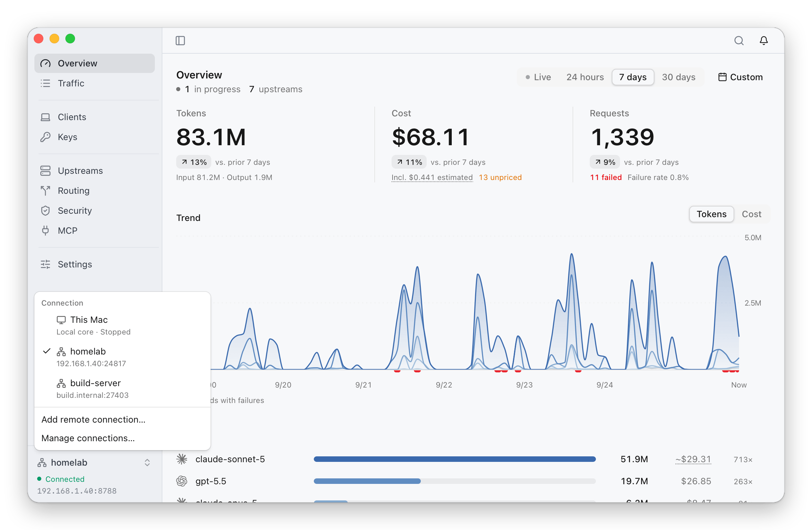Select Manage connections…
The height and width of the screenshot is (530, 812).
coord(122,438)
